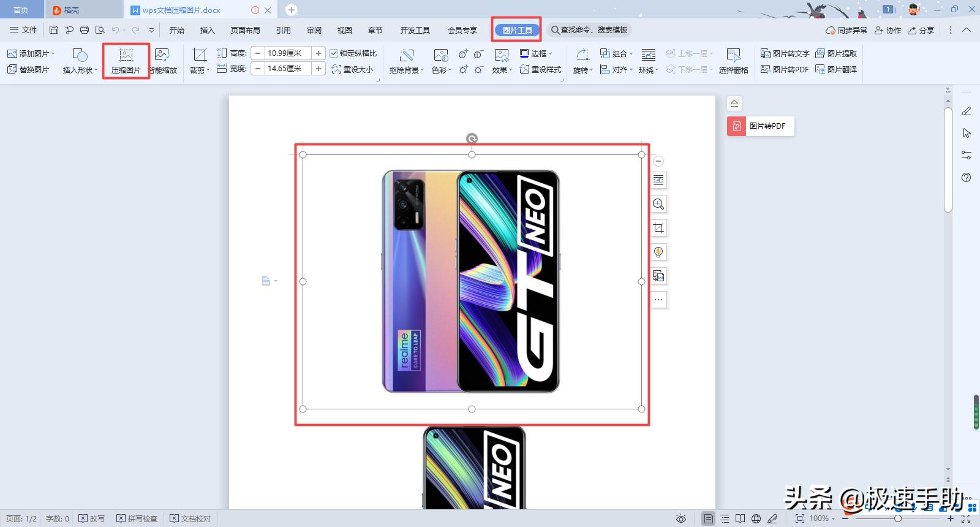Screen dimensions: 980x527
Task: Switch to the 图片工具 (Picture Tools) tab
Action: [x=518, y=30]
